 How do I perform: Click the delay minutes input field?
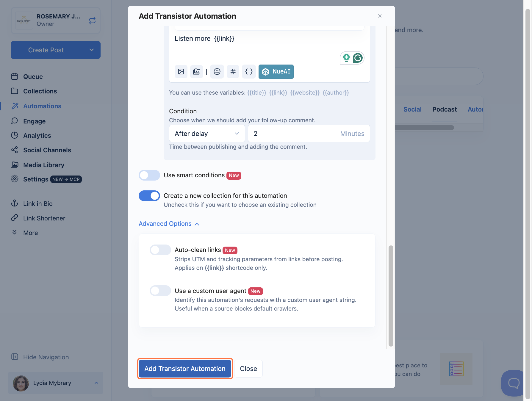click(309, 134)
